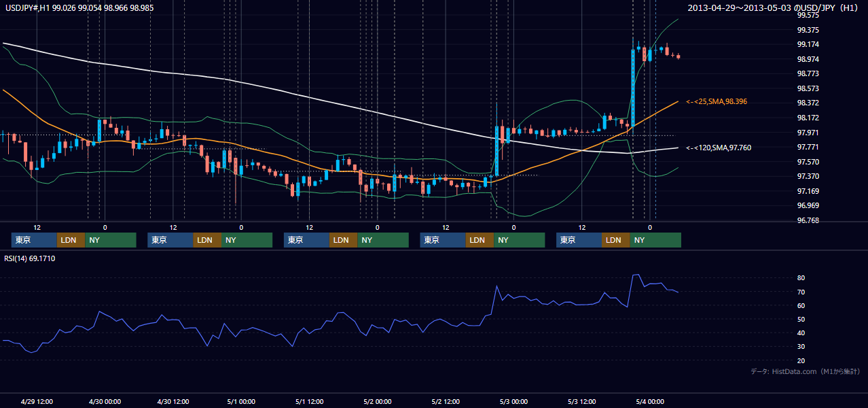Screen dimensions: 868x408
Task: Click the 4/30 00:00 date label
Action: 105,401
